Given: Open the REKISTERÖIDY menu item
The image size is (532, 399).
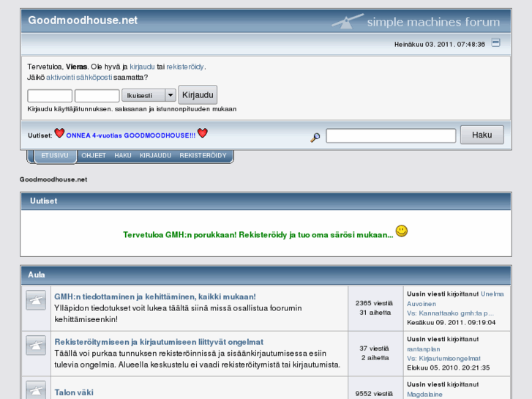Looking at the screenshot, I should click(x=203, y=155).
